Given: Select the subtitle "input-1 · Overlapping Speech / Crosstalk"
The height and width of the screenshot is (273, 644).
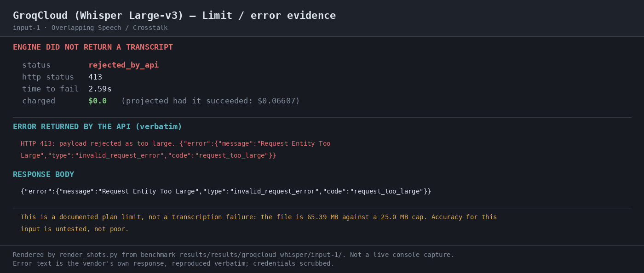Looking at the screenshot, I should click(90, 28).
